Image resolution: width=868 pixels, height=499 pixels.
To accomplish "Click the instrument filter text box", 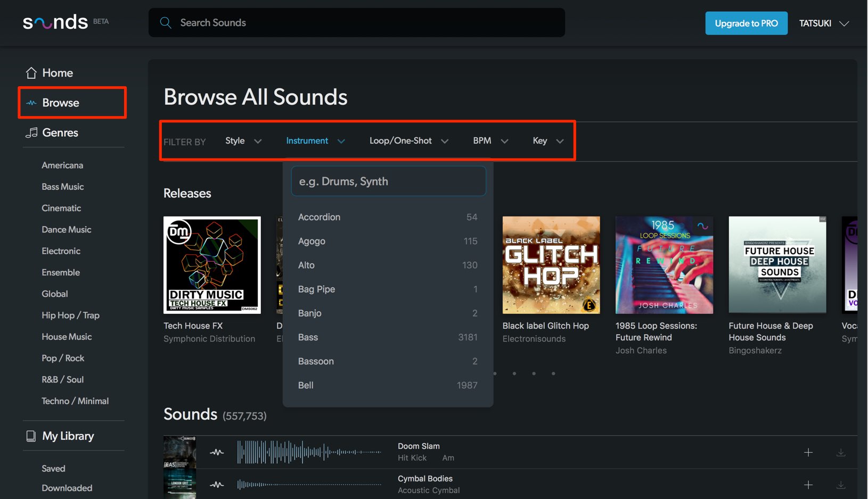I will [389, 181].
